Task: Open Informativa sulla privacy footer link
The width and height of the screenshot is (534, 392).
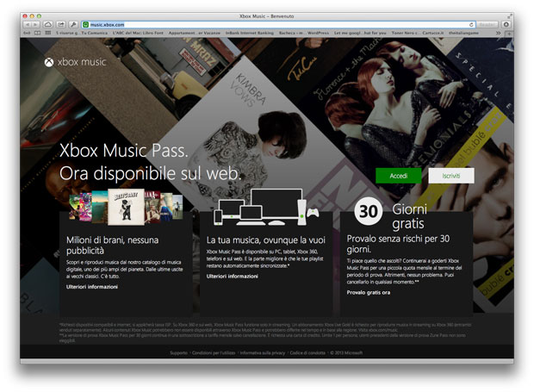Action: (x=262, y=353)
